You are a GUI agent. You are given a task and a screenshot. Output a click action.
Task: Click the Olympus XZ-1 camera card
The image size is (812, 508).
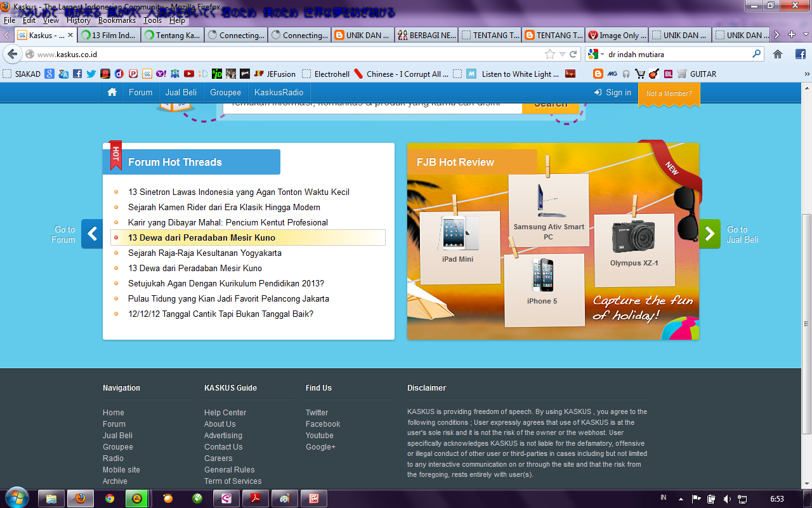tap(634, 250)
